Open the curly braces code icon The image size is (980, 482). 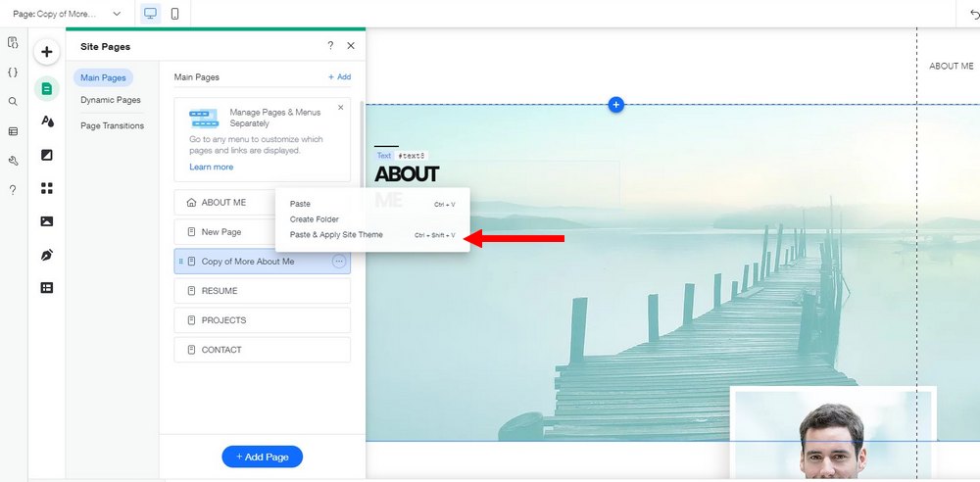point(13,72)
